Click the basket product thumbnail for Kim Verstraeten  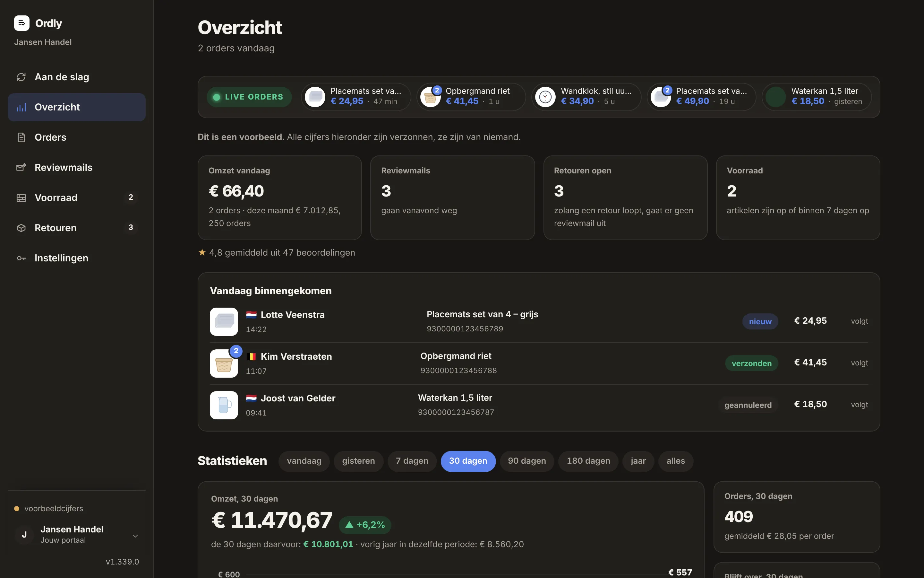224,363
